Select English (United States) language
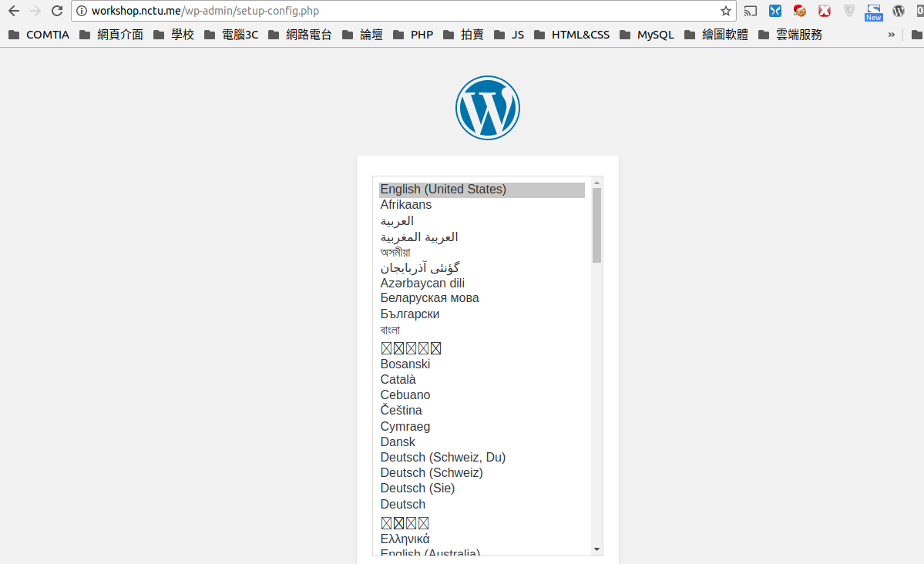The width and height of the screenshot is (924, 564). pyautogui.click(x=482, y=190)
